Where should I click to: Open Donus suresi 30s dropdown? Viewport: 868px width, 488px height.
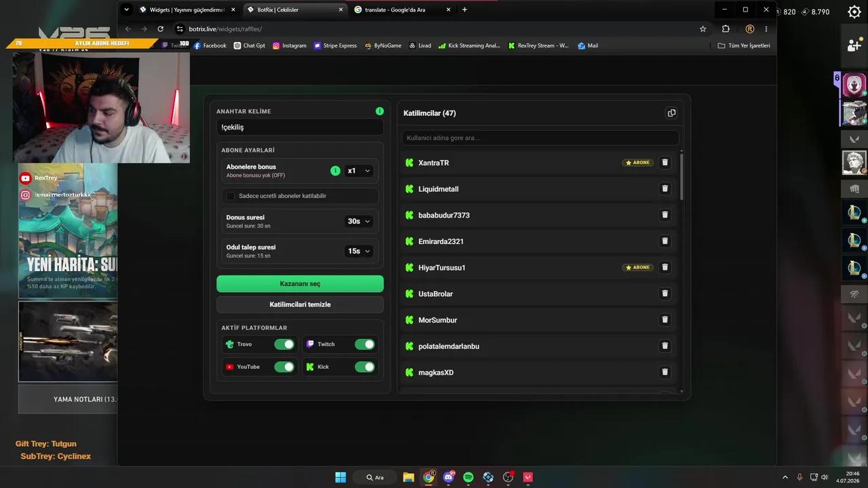point(359,221)
